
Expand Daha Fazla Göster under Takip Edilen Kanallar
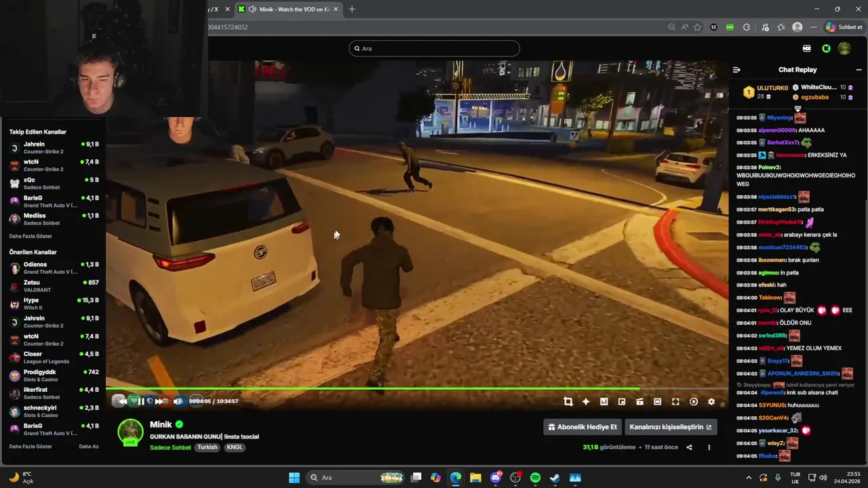(x=31, y=236)
